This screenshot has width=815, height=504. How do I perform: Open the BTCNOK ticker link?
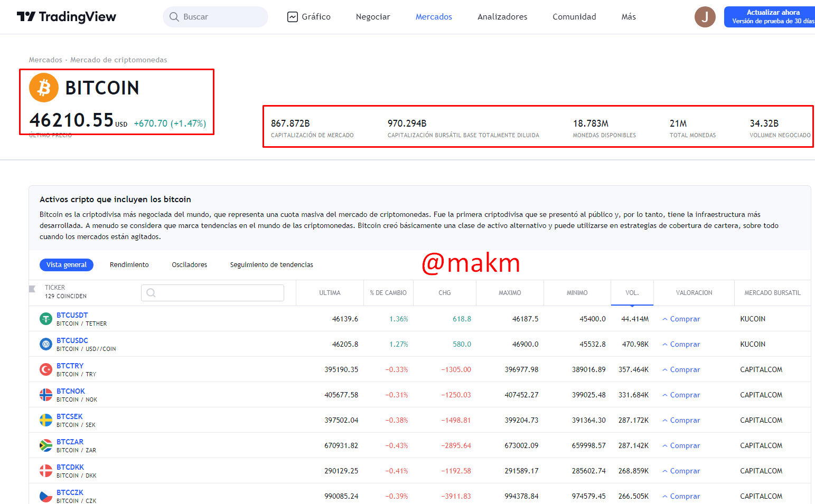71,391
